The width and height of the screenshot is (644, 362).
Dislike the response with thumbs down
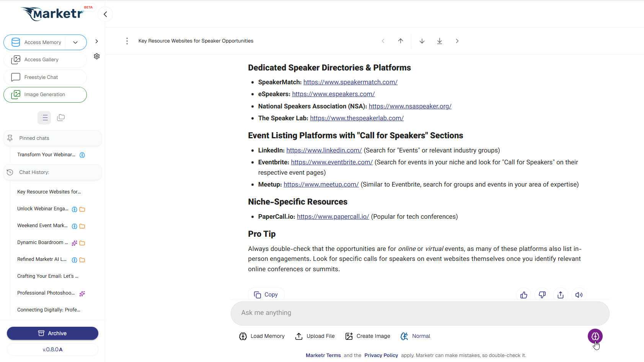(x=542, y=295)
